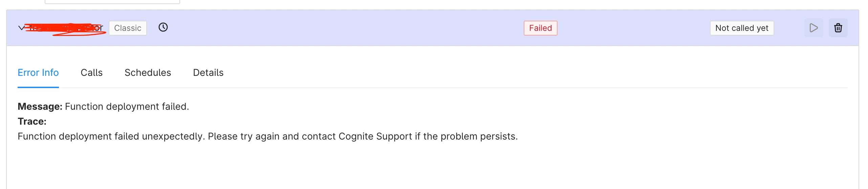Open the Schedules tab
868x189 pixels.
[x=148, y=72]
